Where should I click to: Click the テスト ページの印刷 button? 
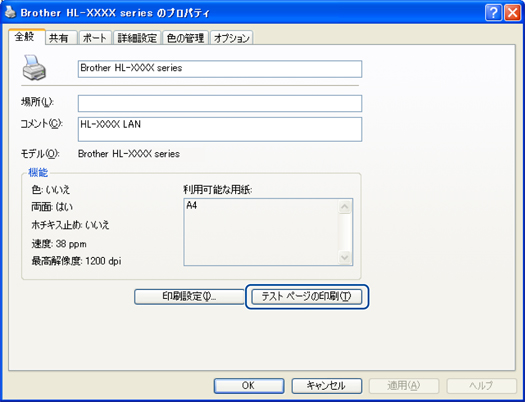pyautogui.click(x=307, y=297)
